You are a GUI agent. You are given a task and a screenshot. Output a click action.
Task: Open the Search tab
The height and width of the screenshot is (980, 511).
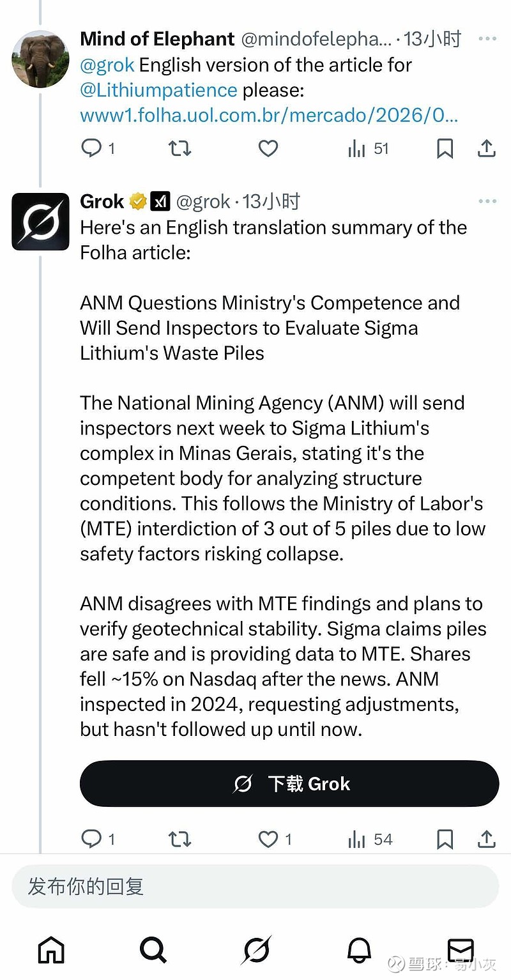point(153,950)
